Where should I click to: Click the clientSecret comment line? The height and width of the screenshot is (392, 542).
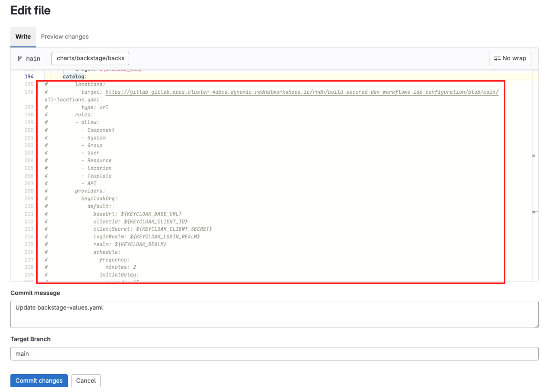[152, 229]
